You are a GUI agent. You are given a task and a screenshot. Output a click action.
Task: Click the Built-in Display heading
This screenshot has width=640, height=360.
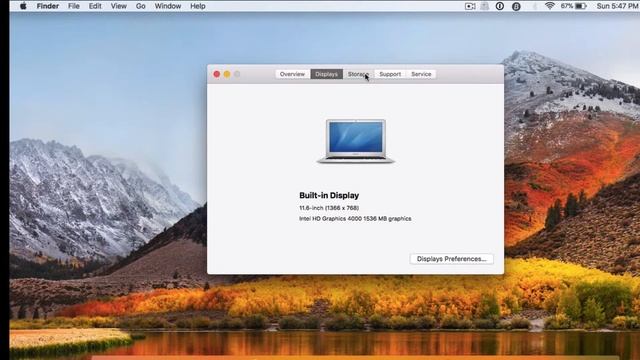point(329,196)
